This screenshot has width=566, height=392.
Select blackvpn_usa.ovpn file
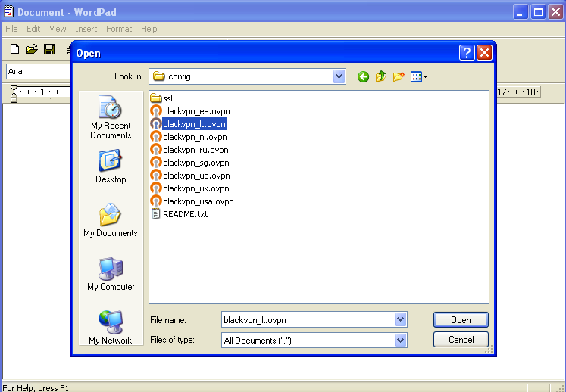click(x=192, y=201)
